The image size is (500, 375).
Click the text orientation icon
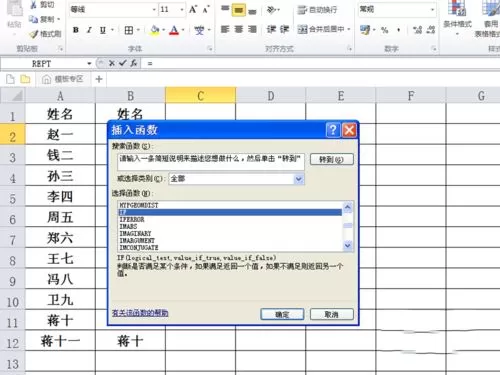click(x=272, y=10)
